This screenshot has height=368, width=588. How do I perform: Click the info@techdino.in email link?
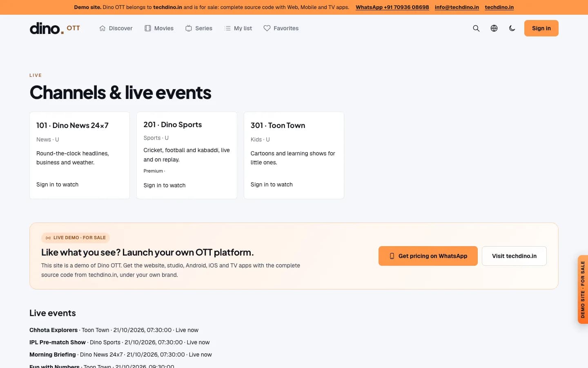[457, 7]
